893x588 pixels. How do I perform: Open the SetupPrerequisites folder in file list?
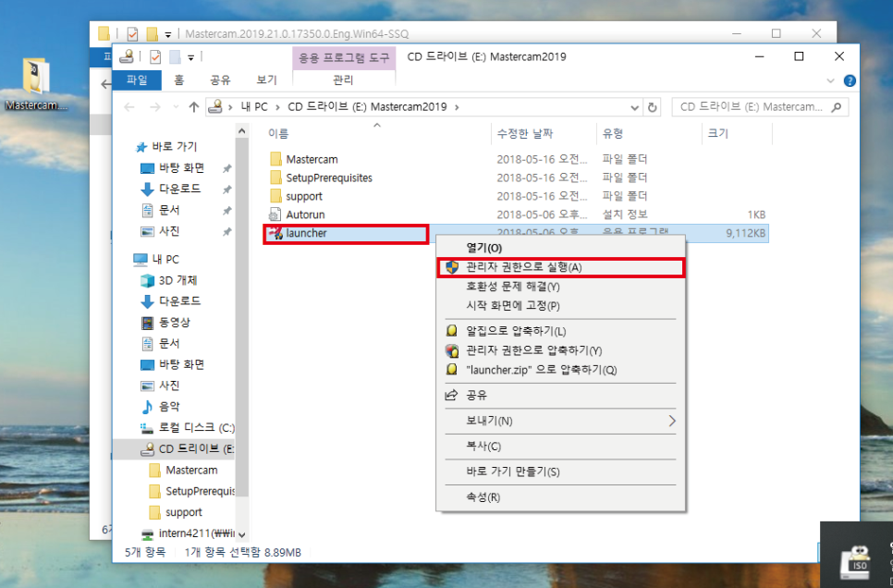pyautogui.click(x=329, y=178)
